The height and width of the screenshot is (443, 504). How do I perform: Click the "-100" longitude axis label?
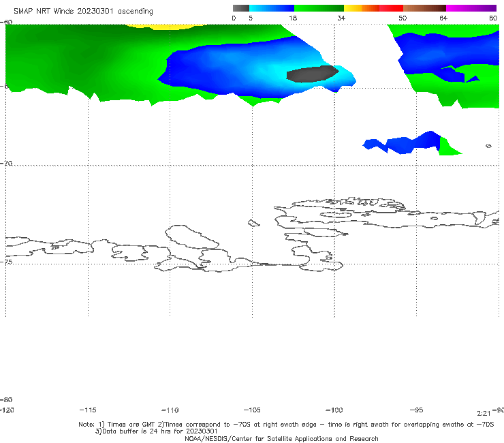[334, 410]
